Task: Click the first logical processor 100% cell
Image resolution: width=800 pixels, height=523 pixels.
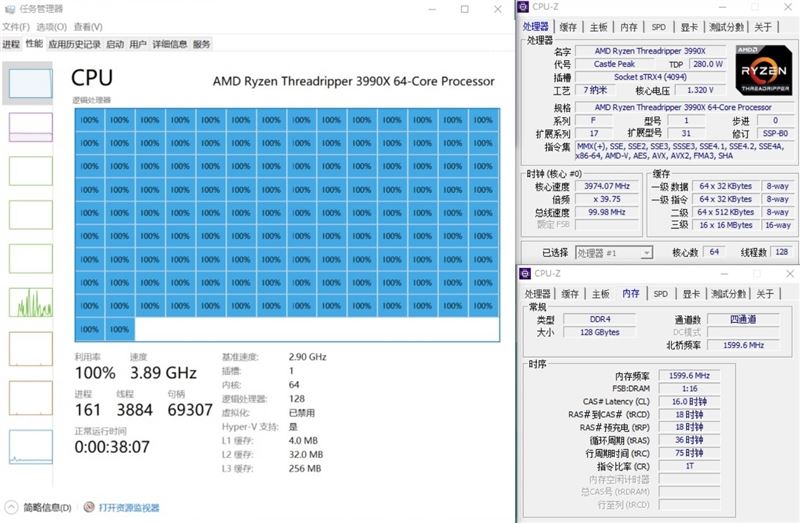Action: click(89, 120)
